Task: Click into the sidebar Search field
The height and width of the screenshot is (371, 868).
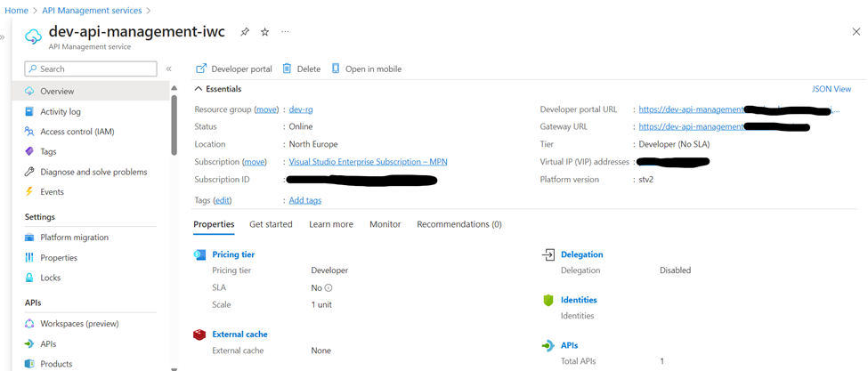Action: [91, 69]
